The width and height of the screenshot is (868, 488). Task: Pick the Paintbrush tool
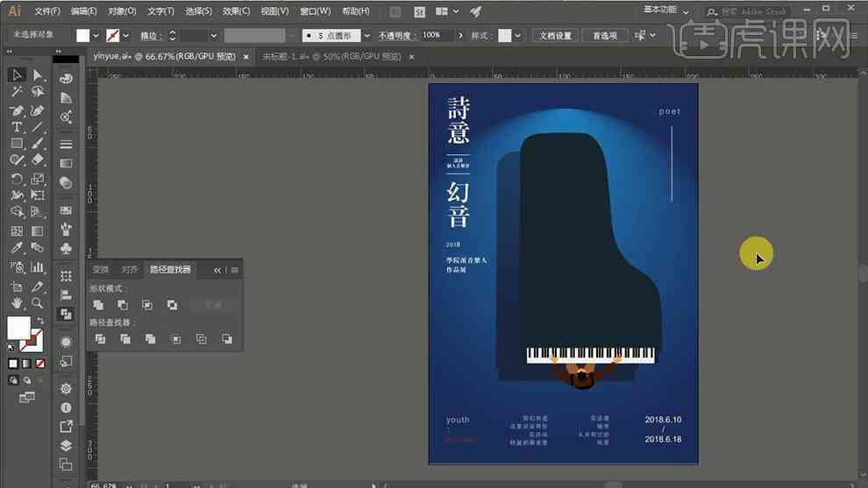coord(37,144)
